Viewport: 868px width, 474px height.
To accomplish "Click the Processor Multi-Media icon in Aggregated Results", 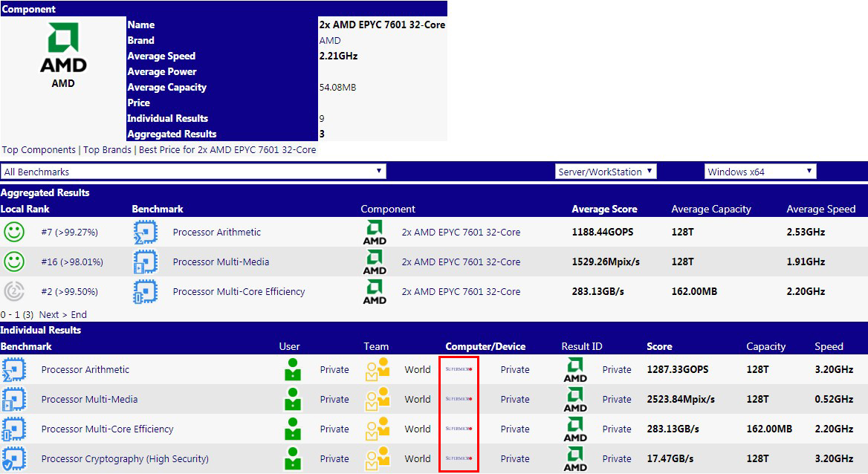I will (146, 262).
